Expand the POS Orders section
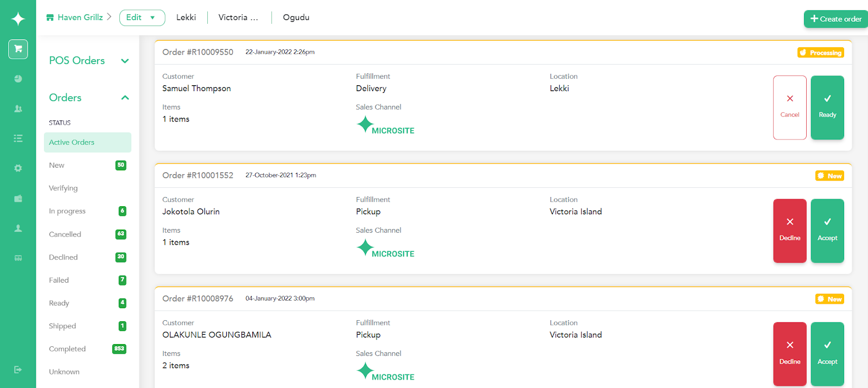 (125, 61)
